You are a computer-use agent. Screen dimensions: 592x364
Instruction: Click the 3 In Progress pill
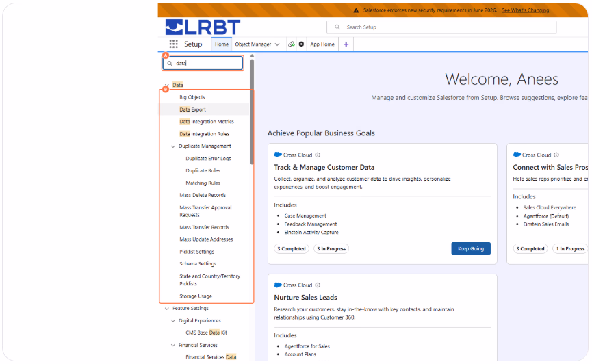click(x=331, y=249)
